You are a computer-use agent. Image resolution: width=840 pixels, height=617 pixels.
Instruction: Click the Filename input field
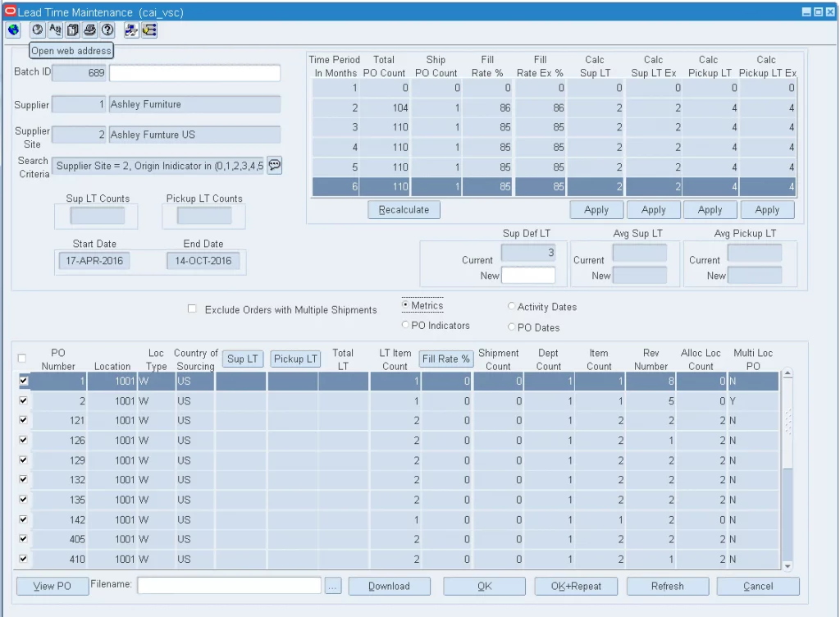tap(230, 585)
